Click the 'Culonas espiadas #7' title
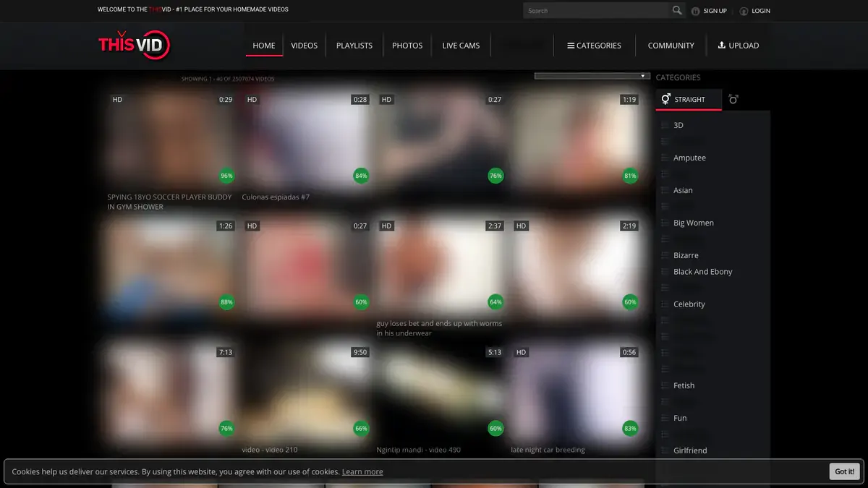 pos(276,197)
